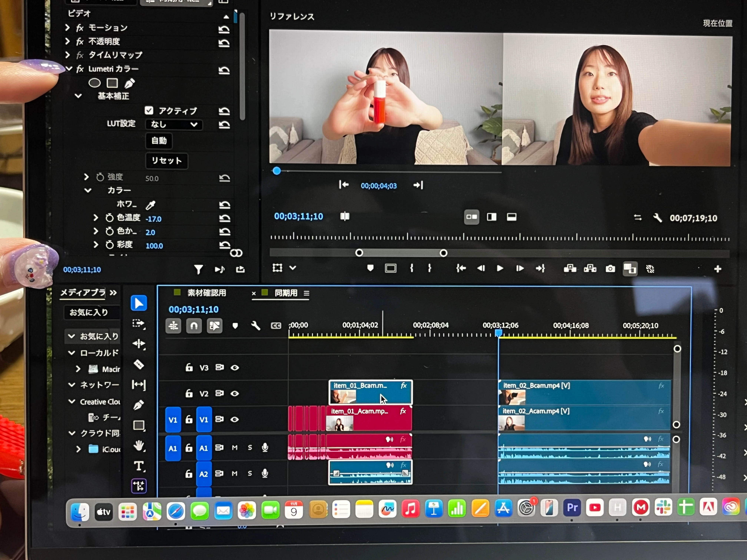Select the Pen tool in timeline toolbar

[x=139, y=405]
